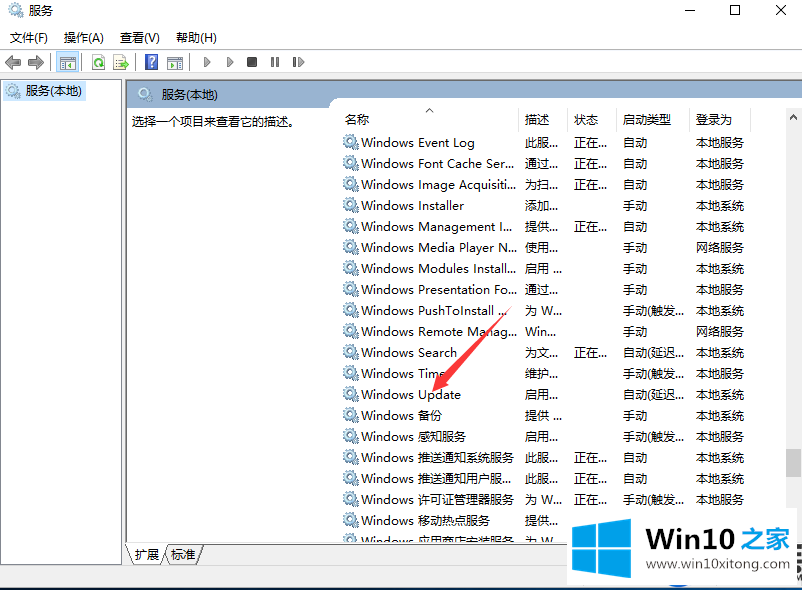Select the Windows Event Log service name

point(418,143)
